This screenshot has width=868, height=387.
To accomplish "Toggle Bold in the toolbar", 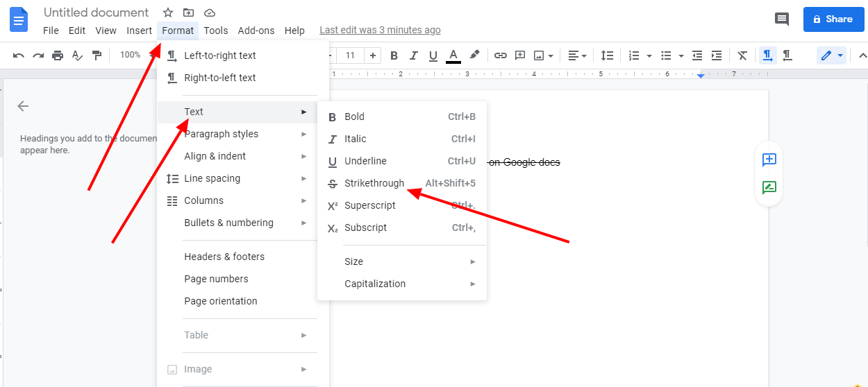I will 394,55.
